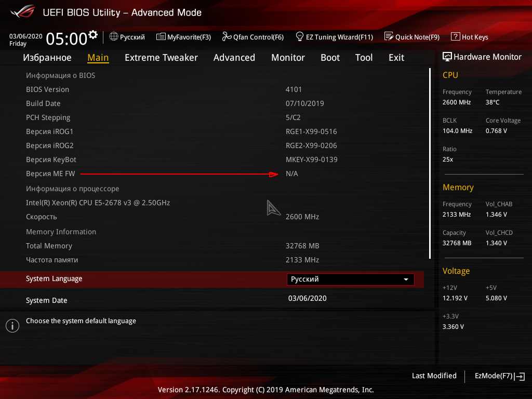Go to the Advanced tab
The image size is (532, 399).
click(234, 58)
